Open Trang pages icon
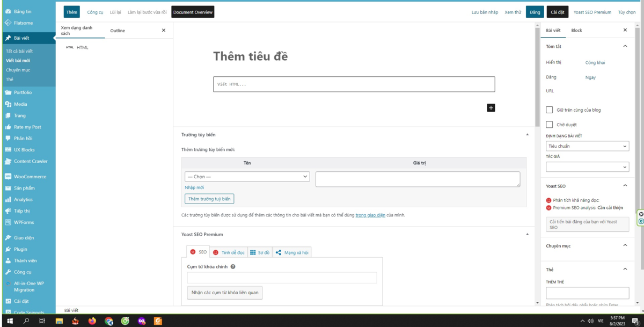 (x=8, y=115)
